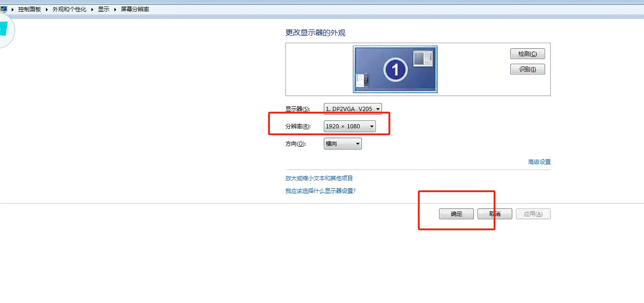Open the 显示器 DP2VGA V205 dropdown
Image resolution: width=644 pixels, height=303 pixels.
(352, 109)
